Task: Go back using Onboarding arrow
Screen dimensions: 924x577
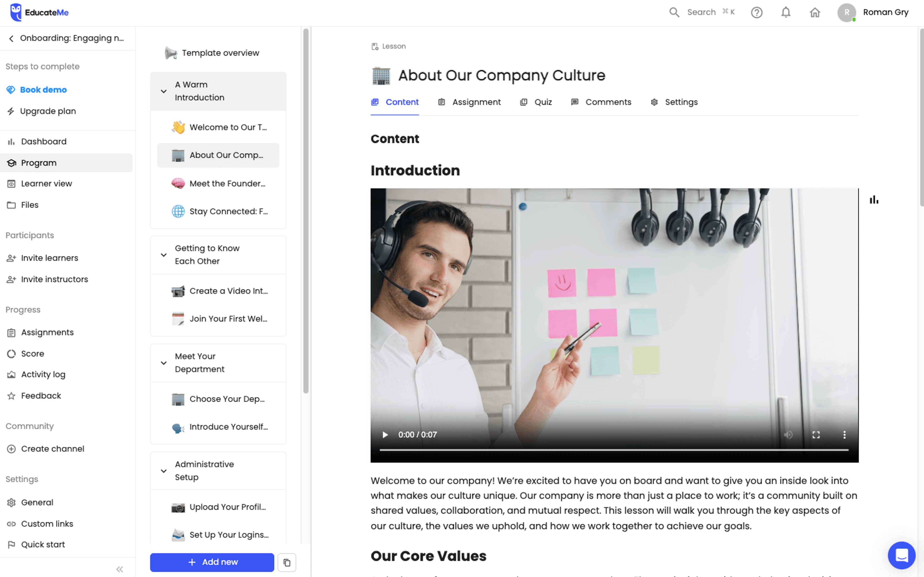Action: pos(11,38)
